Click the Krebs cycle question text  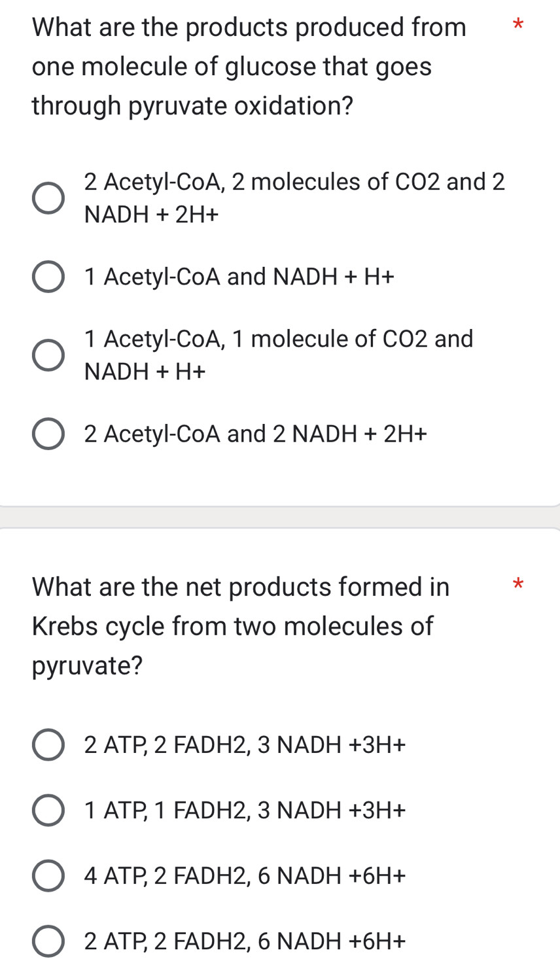242,625
